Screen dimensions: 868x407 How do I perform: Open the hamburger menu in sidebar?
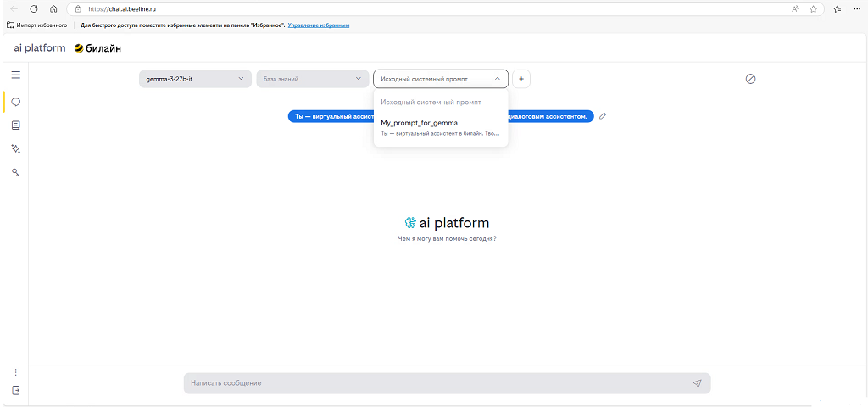click(x=15, y=75)
